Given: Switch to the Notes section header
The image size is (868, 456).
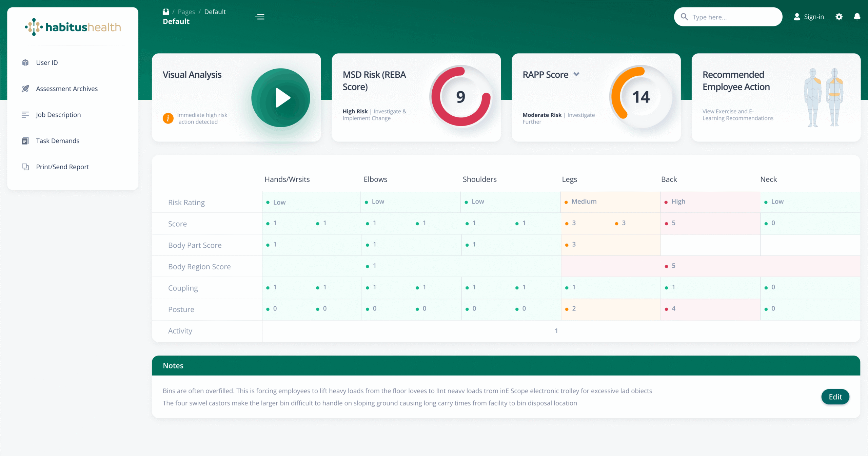Looking at the screenshot, I should click(173, 365).
